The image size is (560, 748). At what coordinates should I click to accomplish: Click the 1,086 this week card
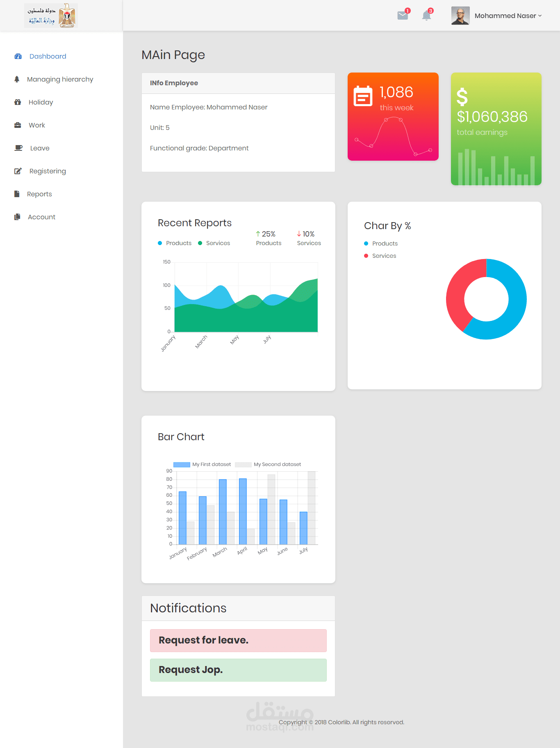click(393, 116)
